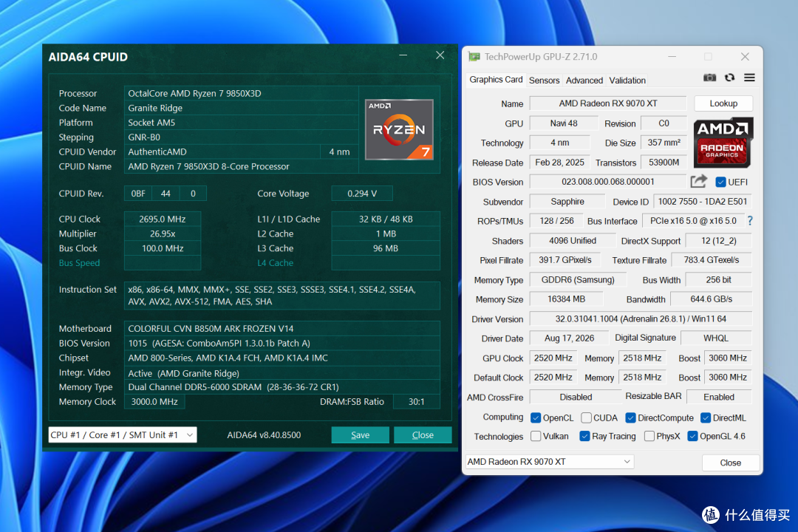This screenshot has width=798, height=532.
Task: Minimize the AIDA64 CPUID window
Action: click(403, 55)
